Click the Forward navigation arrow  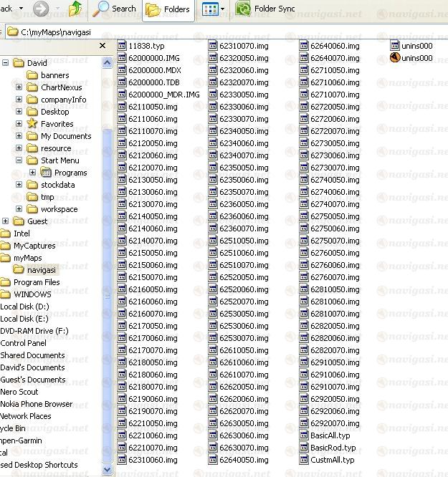pos(42,9)
